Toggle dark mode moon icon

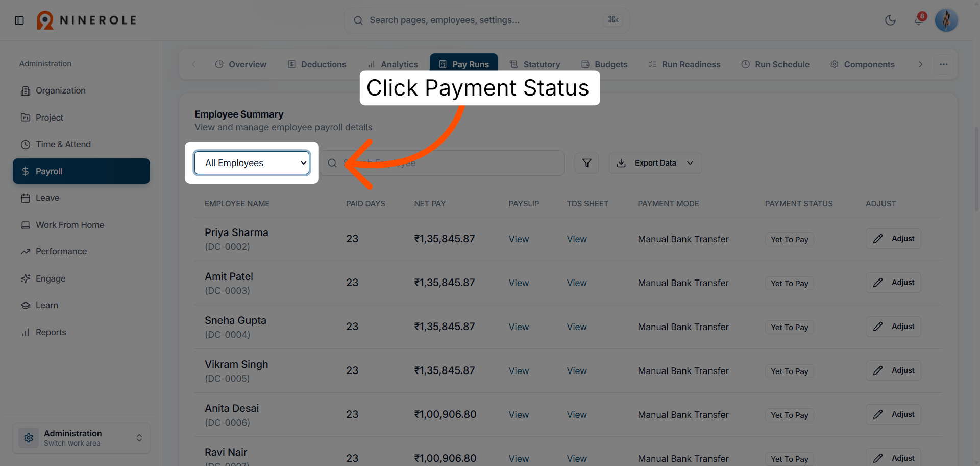pyautogui.click(x=890, y=20)
